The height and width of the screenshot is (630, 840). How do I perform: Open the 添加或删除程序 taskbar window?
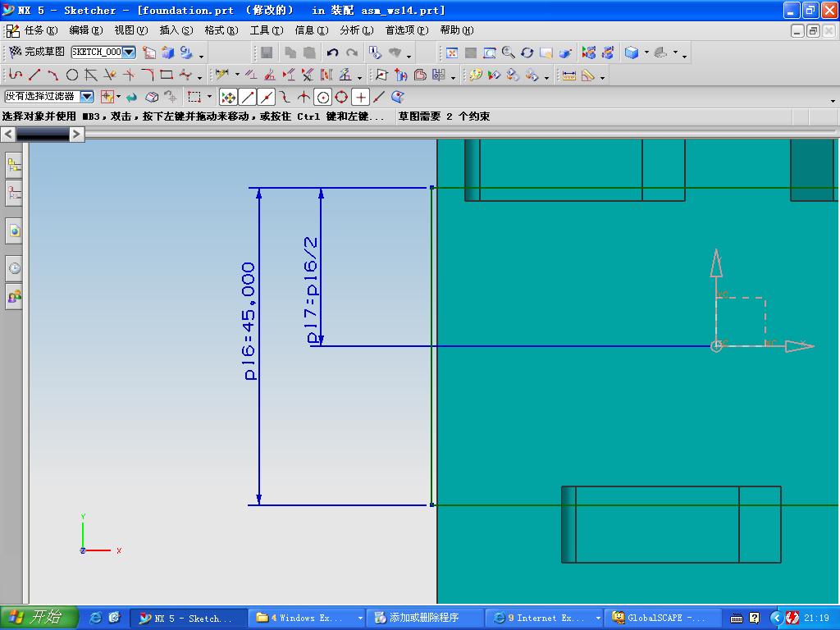(426, 619)
